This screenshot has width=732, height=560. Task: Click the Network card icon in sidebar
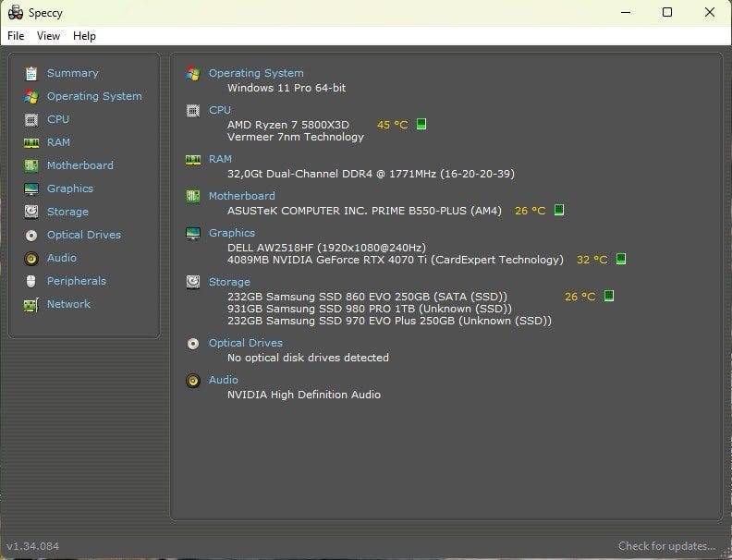click(31, 305)
